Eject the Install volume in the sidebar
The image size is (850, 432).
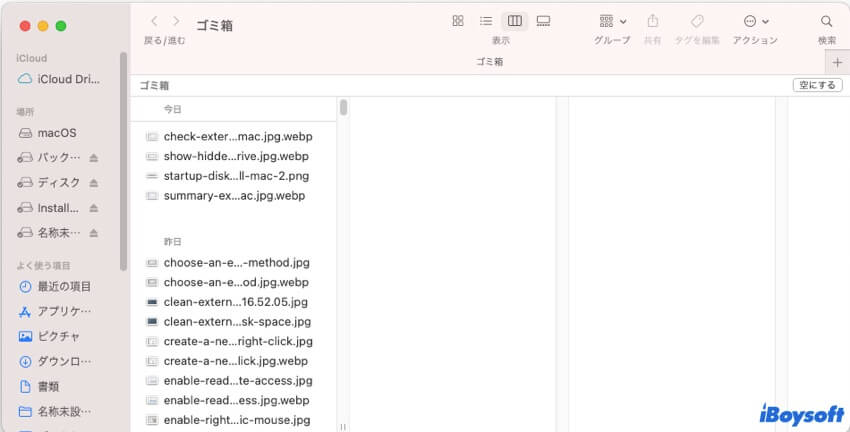point(94,208)
